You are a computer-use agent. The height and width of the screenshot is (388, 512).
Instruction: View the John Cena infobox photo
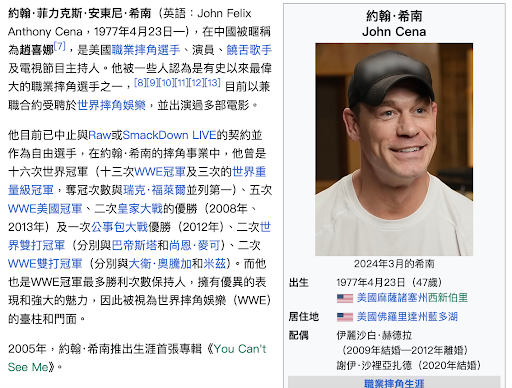pos(394,149)
